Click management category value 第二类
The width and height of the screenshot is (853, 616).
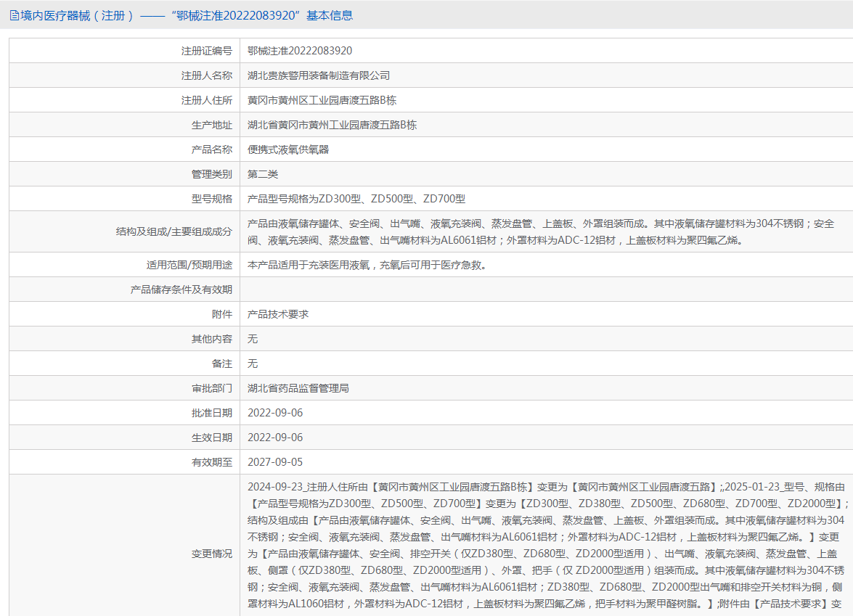(x=263, y=174)
